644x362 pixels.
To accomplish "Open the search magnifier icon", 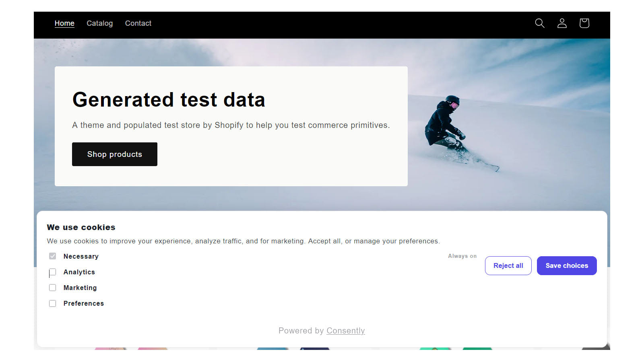I will click(x=540, y=23).
